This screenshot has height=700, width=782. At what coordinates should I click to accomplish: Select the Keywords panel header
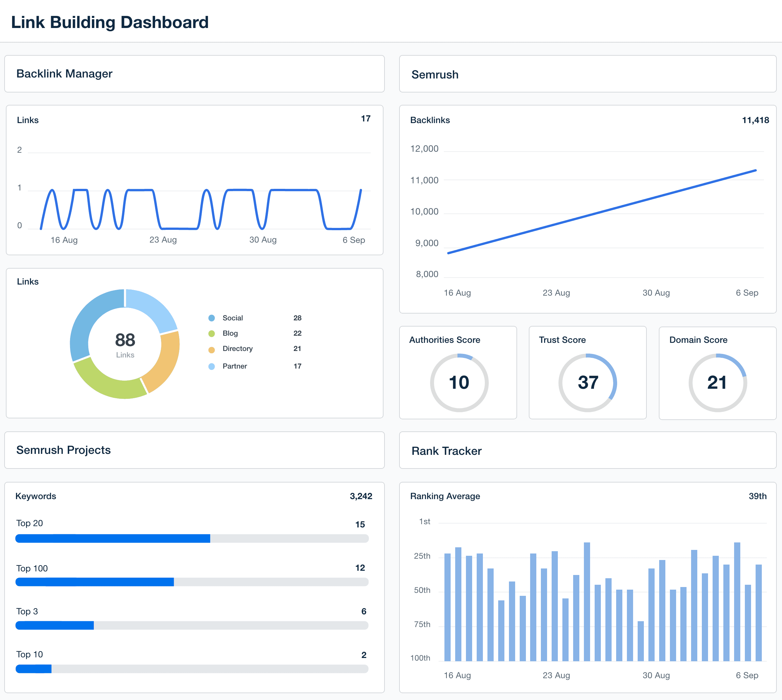[36, 496]
